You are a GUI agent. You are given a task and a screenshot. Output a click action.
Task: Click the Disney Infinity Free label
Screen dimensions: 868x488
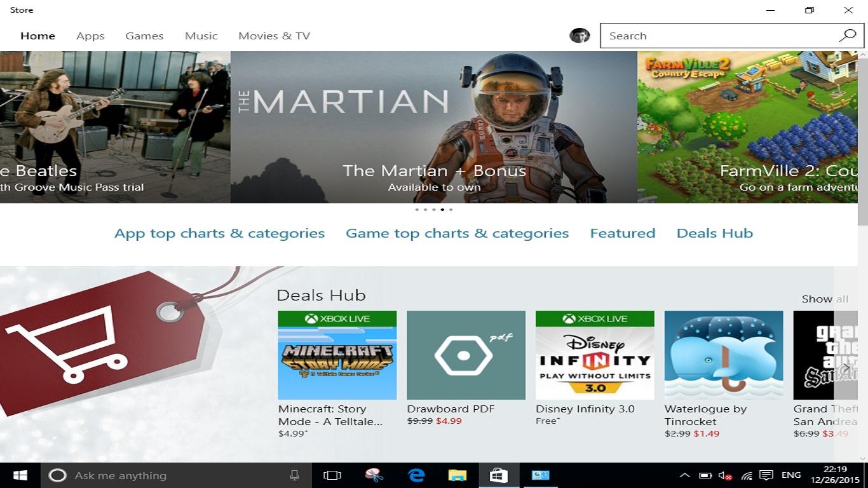point(548,421)
